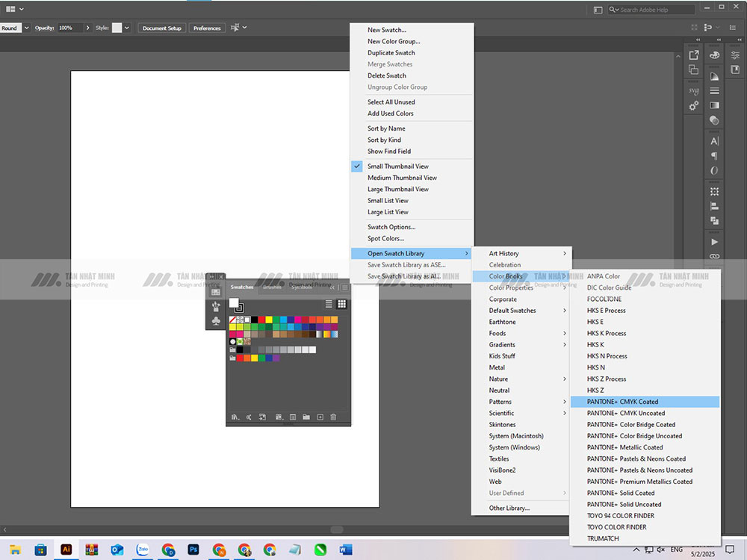Image resolution: width=747 pixels, height=560 pixels.
Task: Open the OpenType panel icon
Action: [714, 170]
